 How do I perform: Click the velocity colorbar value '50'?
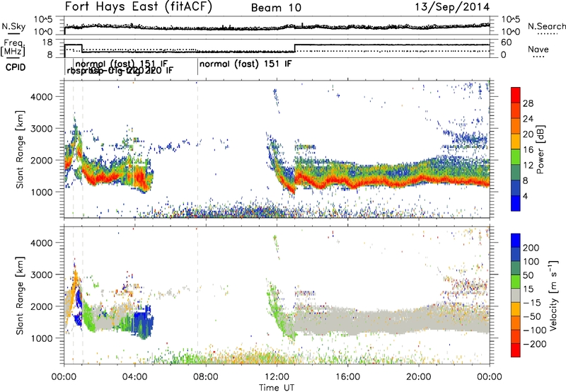[x=528, y=275]
